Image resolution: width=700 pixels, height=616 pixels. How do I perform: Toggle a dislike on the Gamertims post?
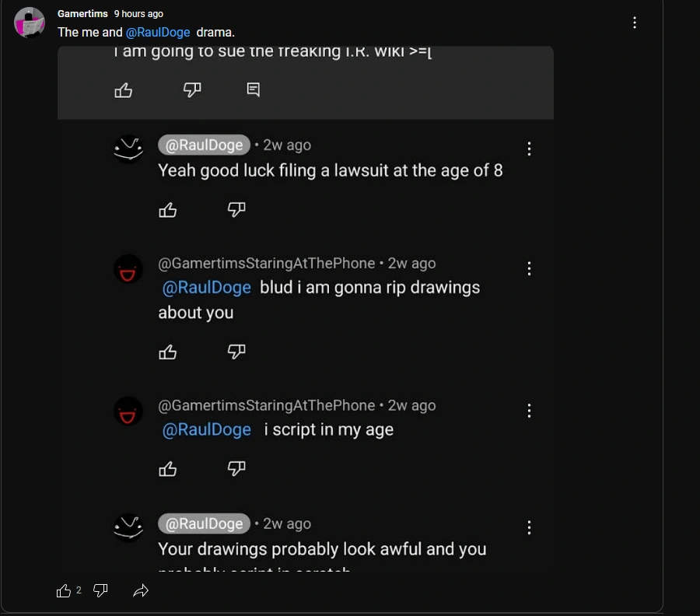(100, 591)
